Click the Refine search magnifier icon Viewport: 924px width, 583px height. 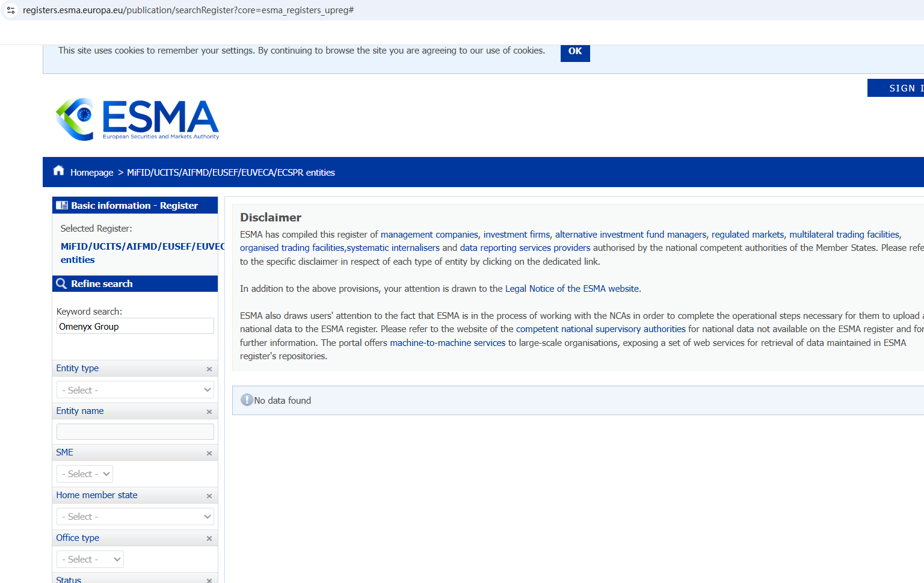61,283
